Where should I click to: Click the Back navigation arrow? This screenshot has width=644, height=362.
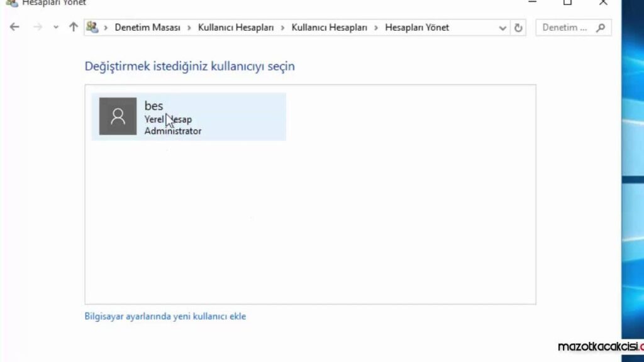14,27
